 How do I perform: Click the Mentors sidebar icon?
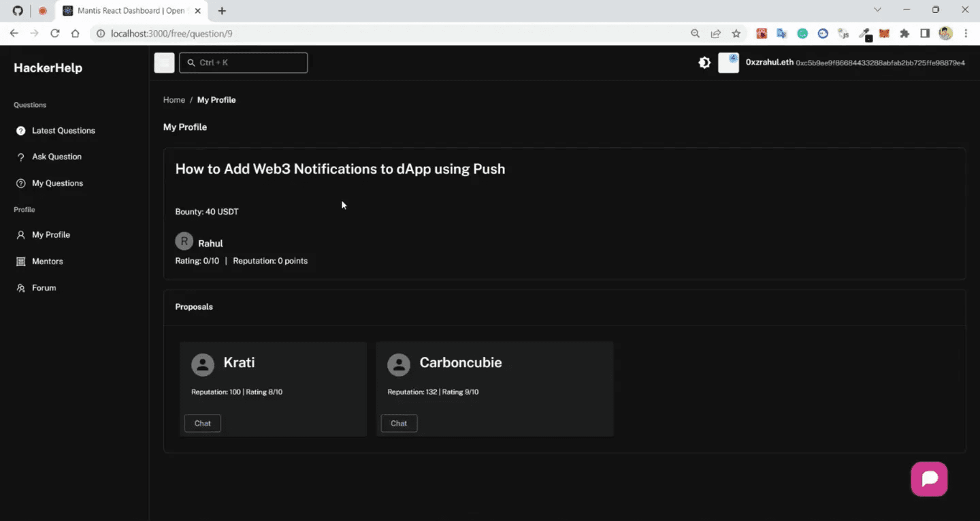pos(21,262)
